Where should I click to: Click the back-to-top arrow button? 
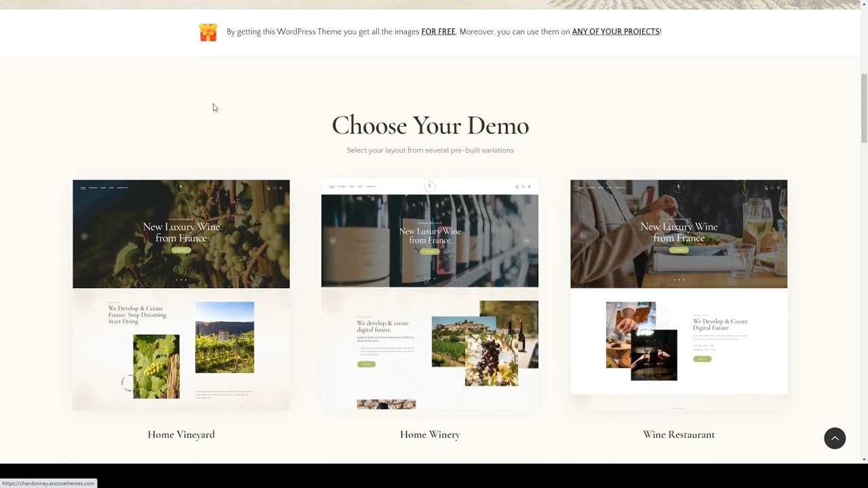(835, 438)
